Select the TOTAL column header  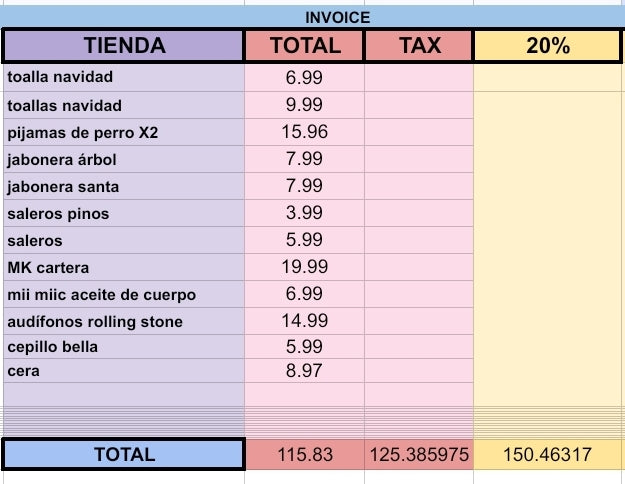click(x=305, y=45)
